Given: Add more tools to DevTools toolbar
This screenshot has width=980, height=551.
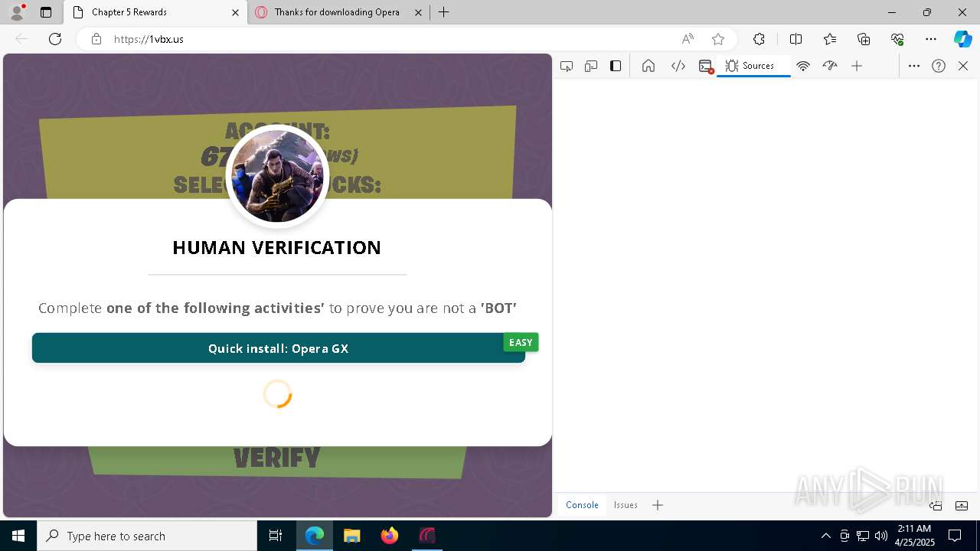Looking at the screenshot, I should (x=857, y=66).
